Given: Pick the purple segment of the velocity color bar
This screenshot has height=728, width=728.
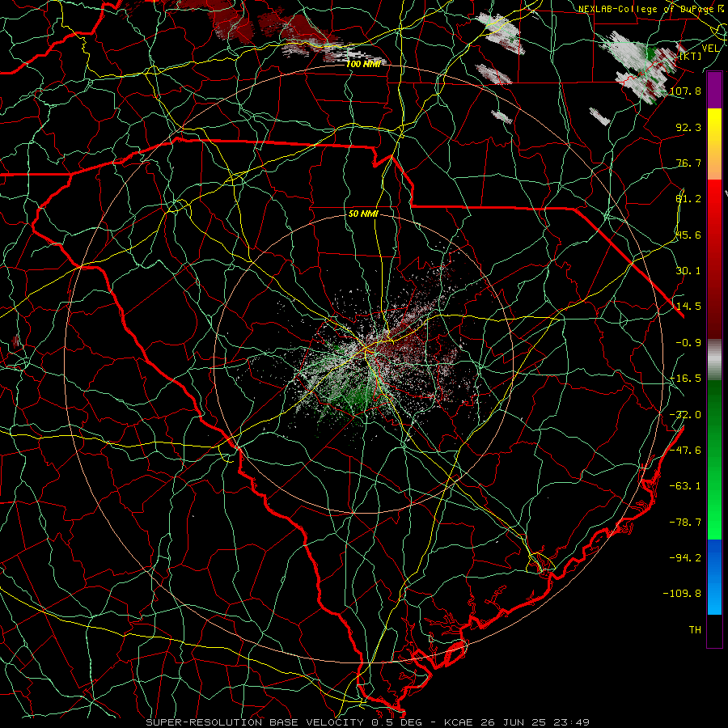Looking at the screenshot, I should coord(714,90).
